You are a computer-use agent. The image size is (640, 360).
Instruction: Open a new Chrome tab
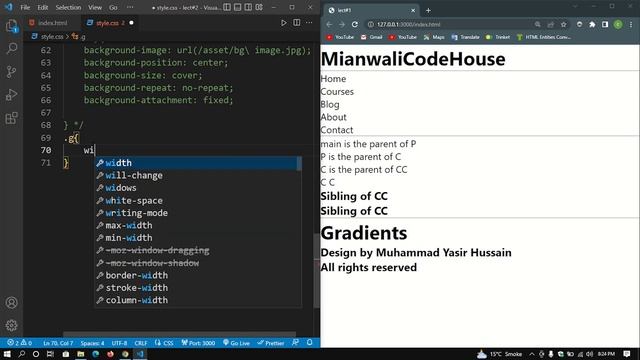coord(428,10)
